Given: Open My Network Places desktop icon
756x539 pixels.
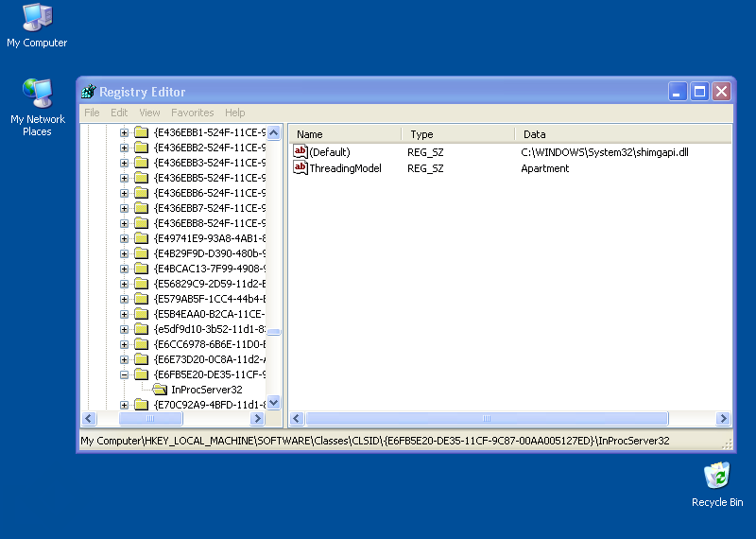Looking at the screenshot, I should click(37, 107).
